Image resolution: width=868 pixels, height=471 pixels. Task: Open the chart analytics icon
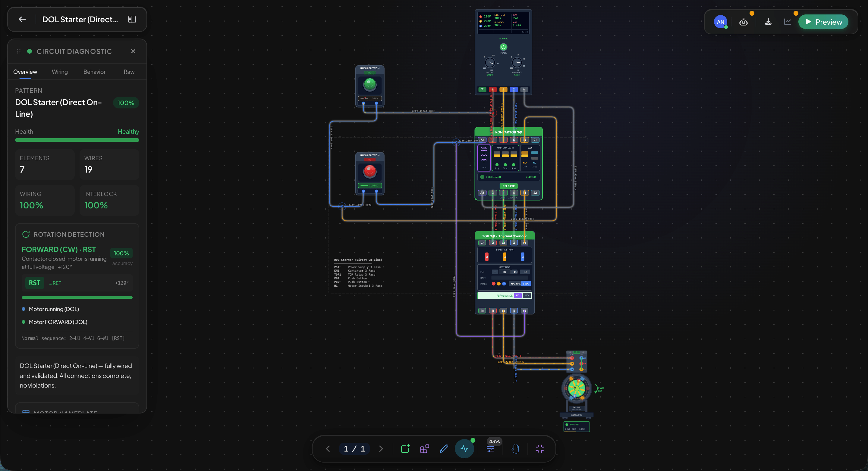pos(788,22)
